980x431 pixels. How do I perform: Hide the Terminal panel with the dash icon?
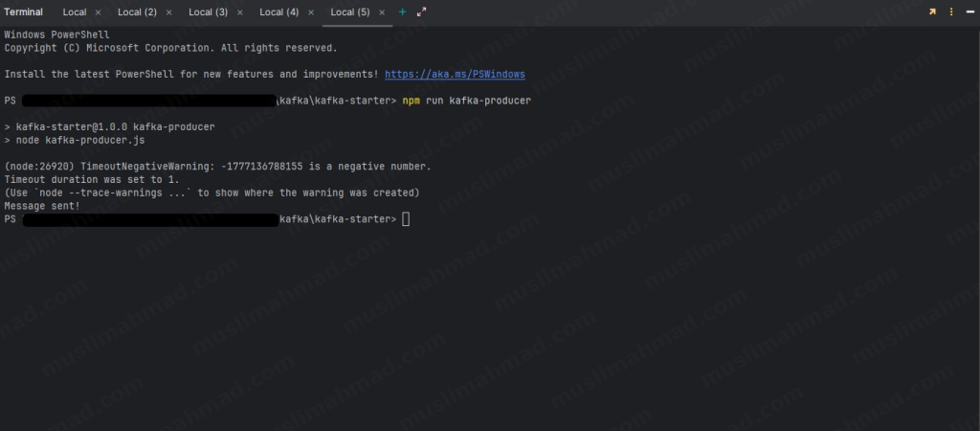968,11
